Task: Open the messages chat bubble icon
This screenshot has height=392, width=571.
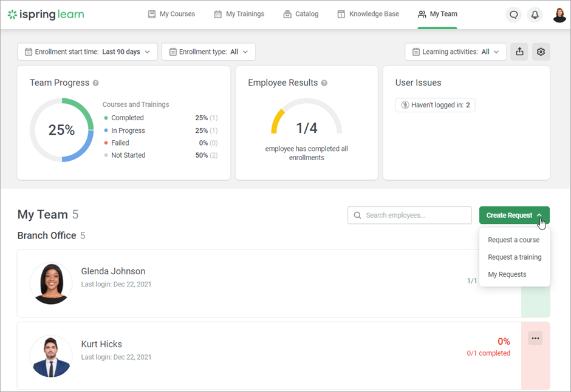Action: (x=514, y=15)
